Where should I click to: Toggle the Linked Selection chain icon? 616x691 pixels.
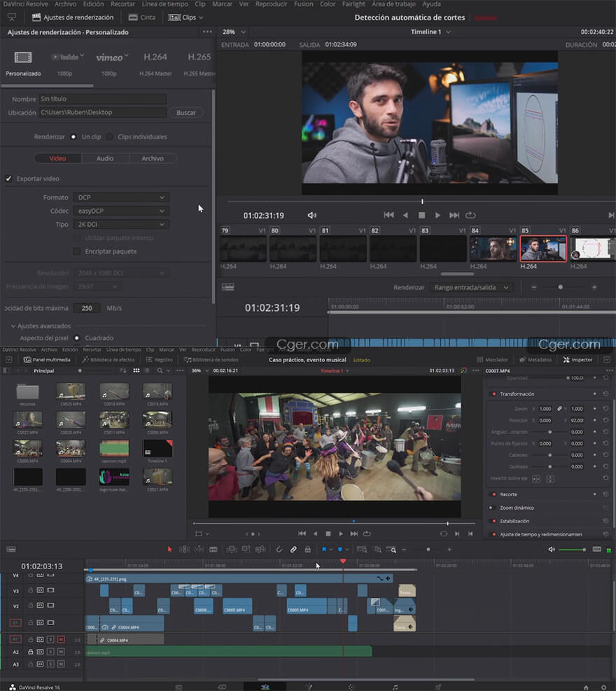[293, 550]
